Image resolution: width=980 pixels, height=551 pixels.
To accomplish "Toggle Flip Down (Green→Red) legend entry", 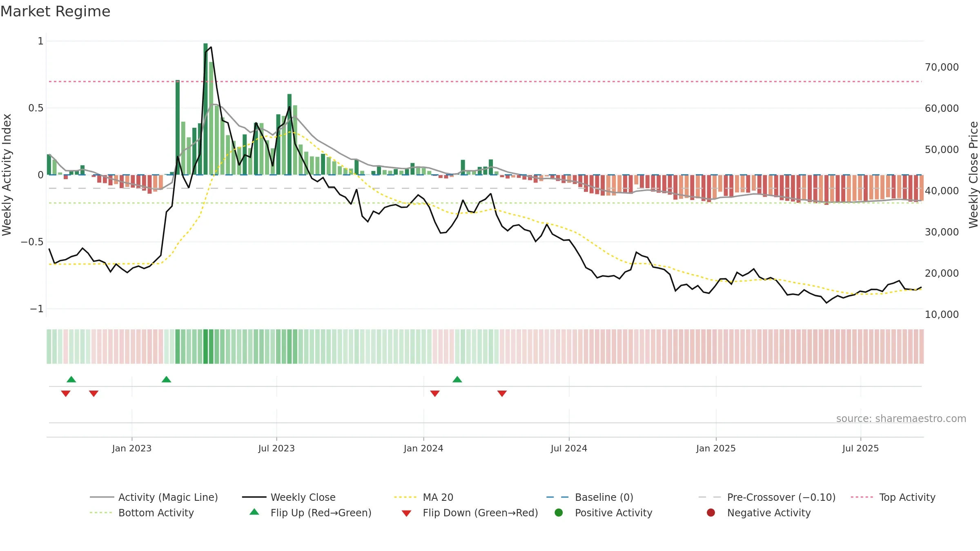I will click(x=470, y=513).
